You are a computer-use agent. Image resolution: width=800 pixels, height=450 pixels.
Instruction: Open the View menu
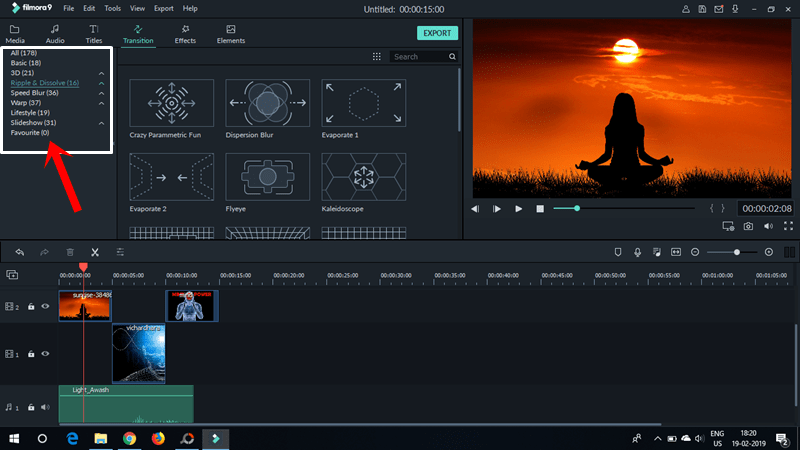(137, 9)
